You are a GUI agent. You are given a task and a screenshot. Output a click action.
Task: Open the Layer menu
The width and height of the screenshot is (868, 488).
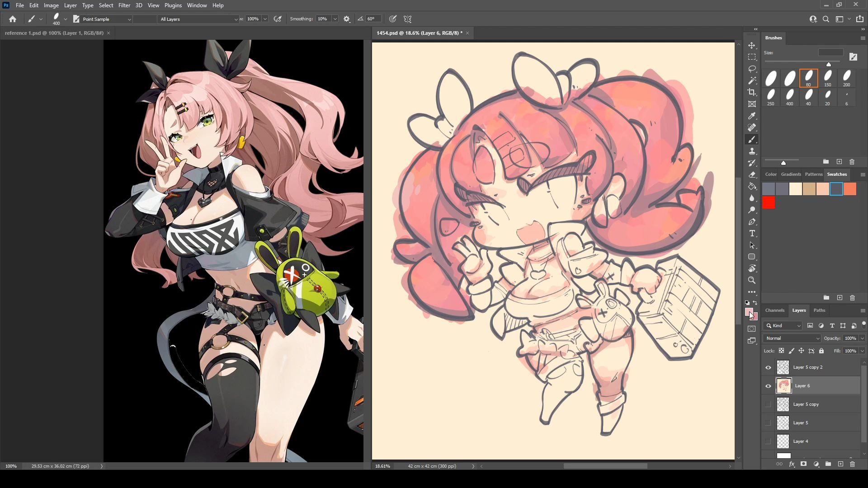coord(70,5)
